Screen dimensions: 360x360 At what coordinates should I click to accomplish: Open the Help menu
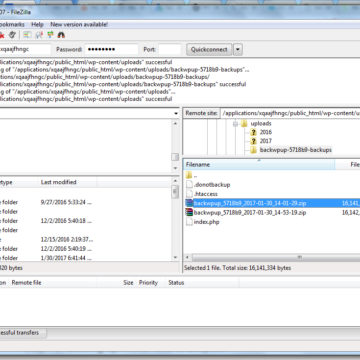coord(37,24)
